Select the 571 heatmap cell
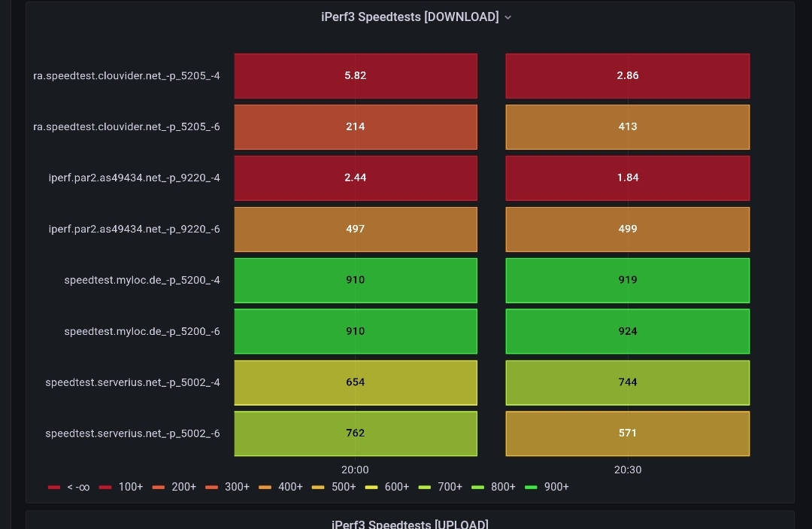Viewport: 812px width, 529px height. tap(628, 433)
